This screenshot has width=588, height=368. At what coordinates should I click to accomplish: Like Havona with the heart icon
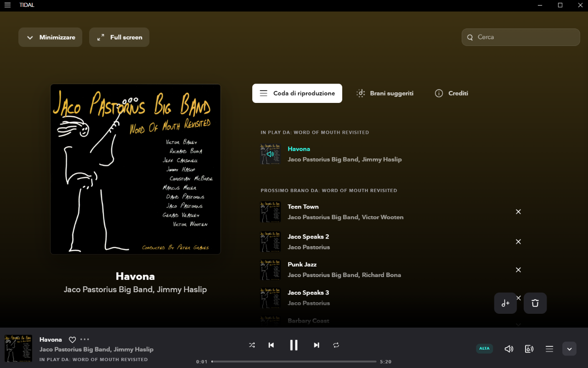click(72, 340)
